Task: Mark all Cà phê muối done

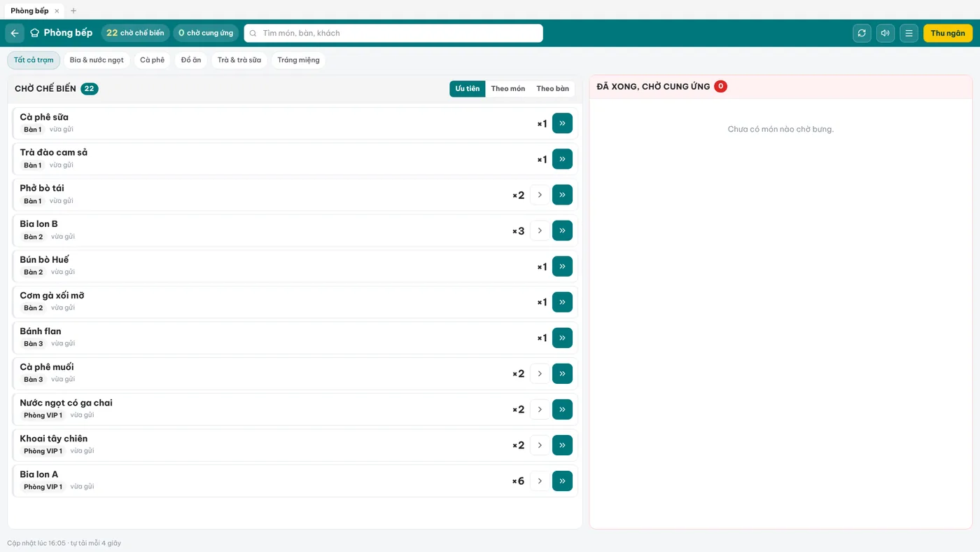Action: click(562, 373)
